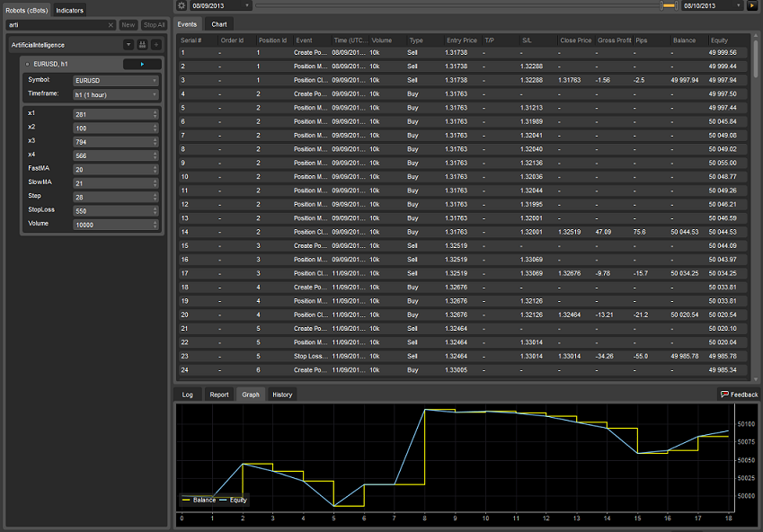Click the backtesting date range slider handle
763x532 pixels.
(670, 5)
